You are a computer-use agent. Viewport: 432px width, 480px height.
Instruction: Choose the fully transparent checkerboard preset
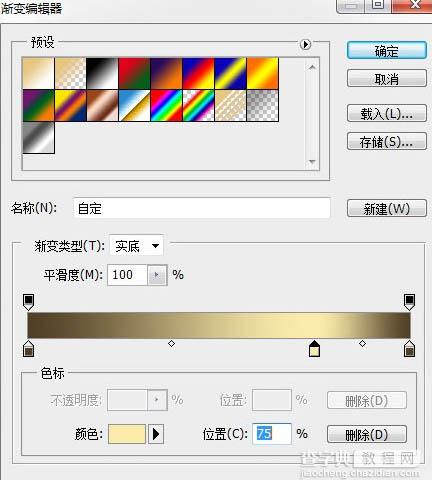coord(262,105)
